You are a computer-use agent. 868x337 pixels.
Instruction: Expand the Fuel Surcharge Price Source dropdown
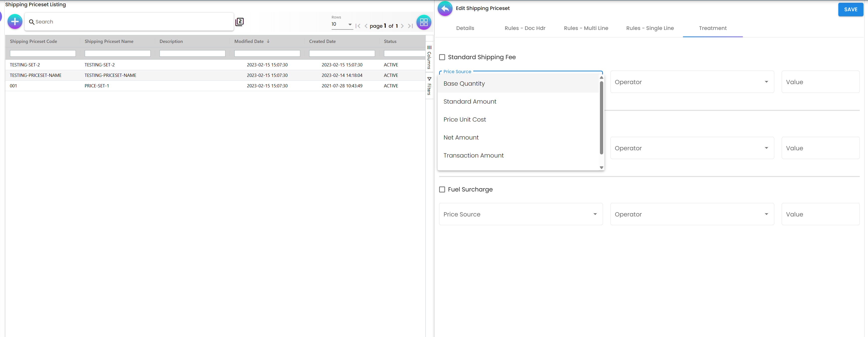coord(520,214)
